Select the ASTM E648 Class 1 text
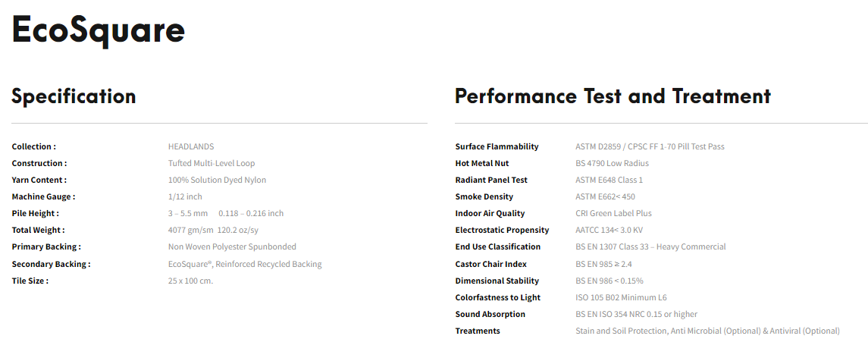 click(x=609, y=180)
